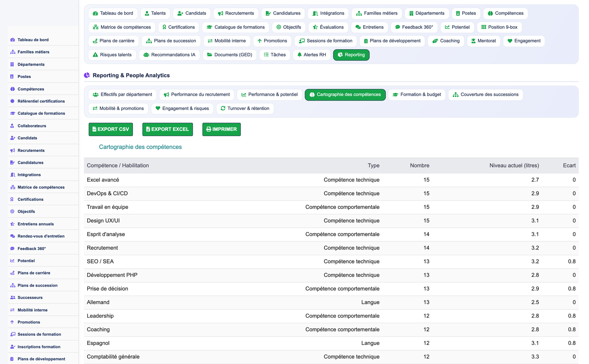Open the Certifications top tab

[179, 27]
